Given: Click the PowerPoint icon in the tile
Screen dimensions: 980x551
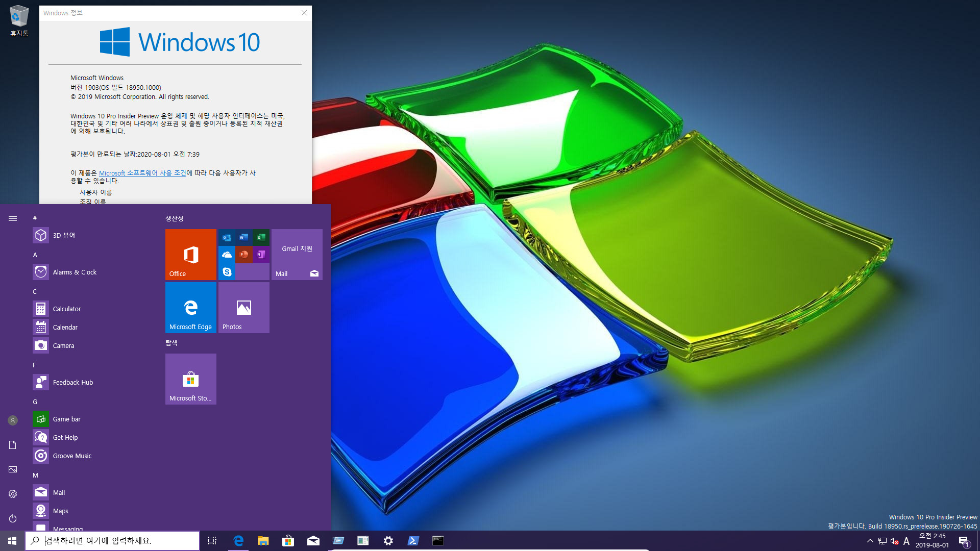Looking at the screenshot, I should [244, 255].
